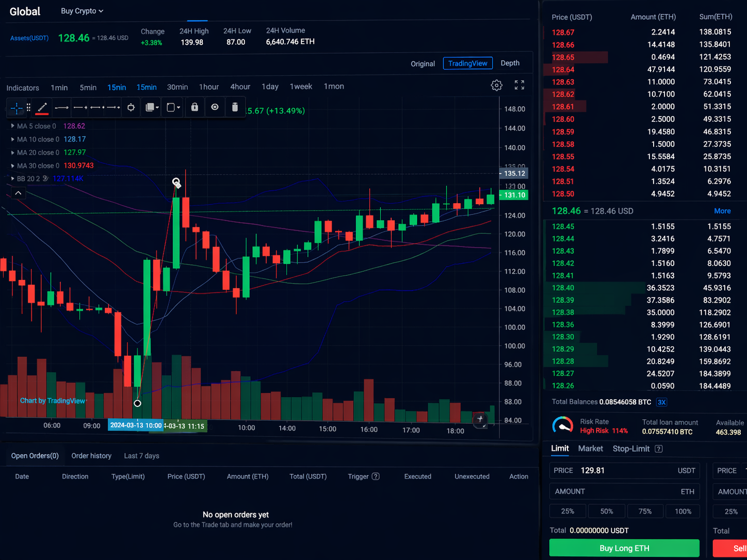Open the stacked layers dropdown in drawing toolbar
Viewport: 747px width, 560px height.
[152, 107]
